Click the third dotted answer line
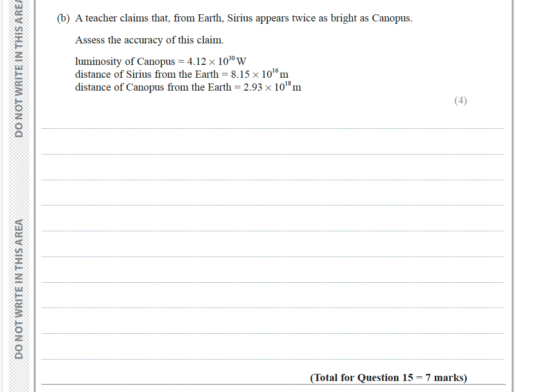545x392 pixels. pos(272,180)
